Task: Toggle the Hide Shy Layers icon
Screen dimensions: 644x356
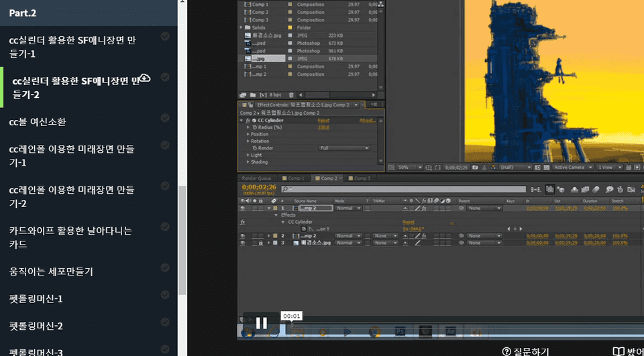Action: click(575, 189)
